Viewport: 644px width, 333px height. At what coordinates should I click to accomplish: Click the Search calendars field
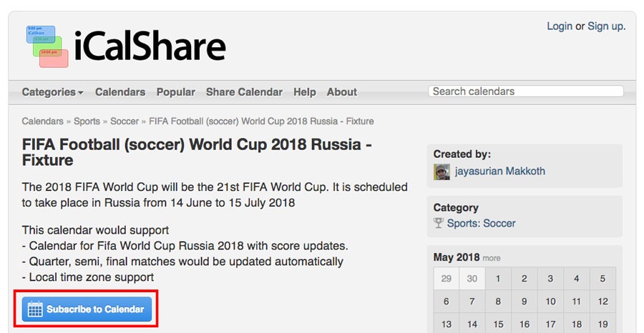[525, 91]
